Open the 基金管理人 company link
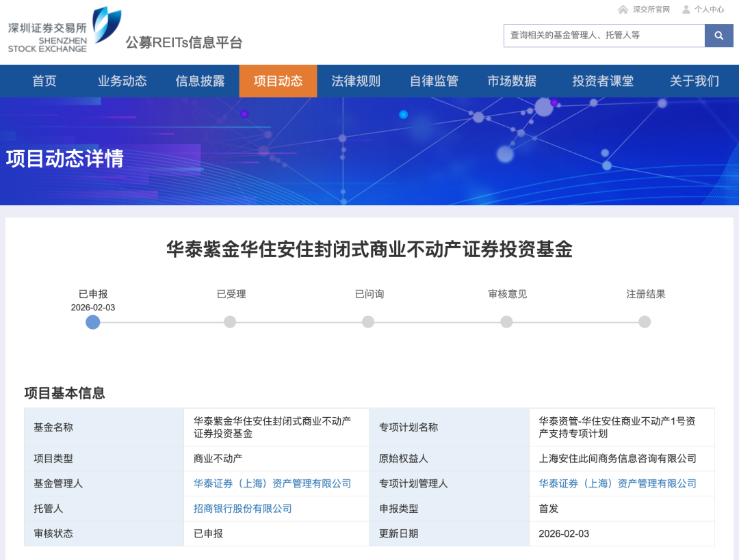Image resolution: width=739 pixels, height=560 pixels. (x=272, y=483)
